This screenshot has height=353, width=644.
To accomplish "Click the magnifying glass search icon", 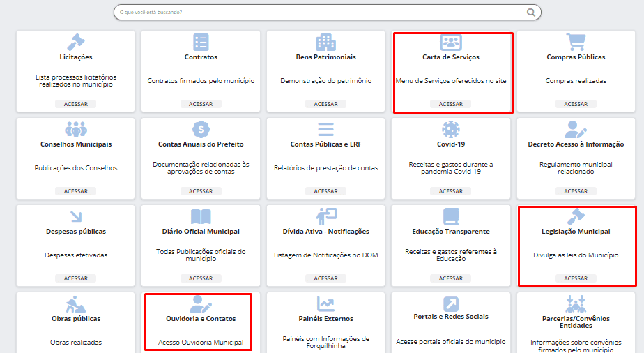I will click(531, 13).
